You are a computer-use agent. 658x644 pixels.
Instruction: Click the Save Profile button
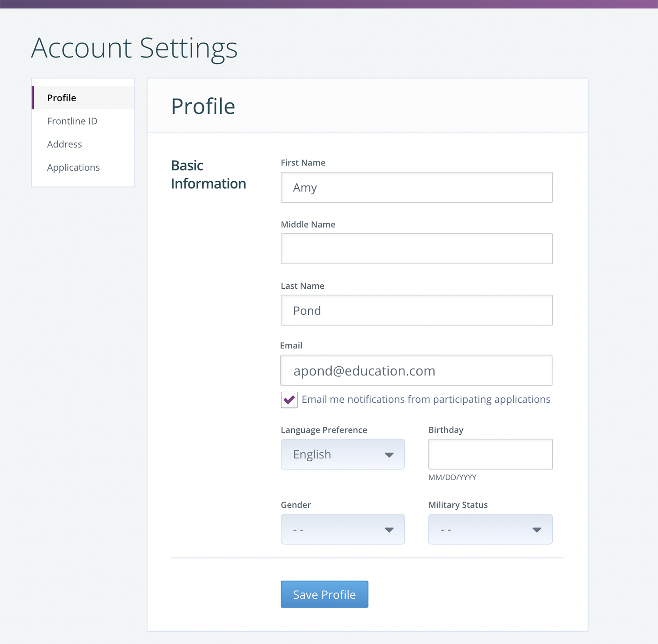coord(325,594)
